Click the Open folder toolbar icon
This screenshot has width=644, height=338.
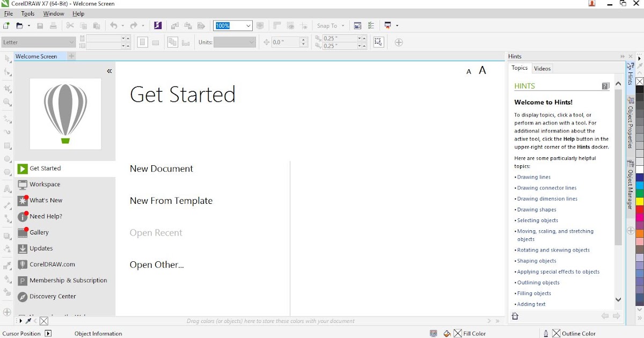[19, 25]
